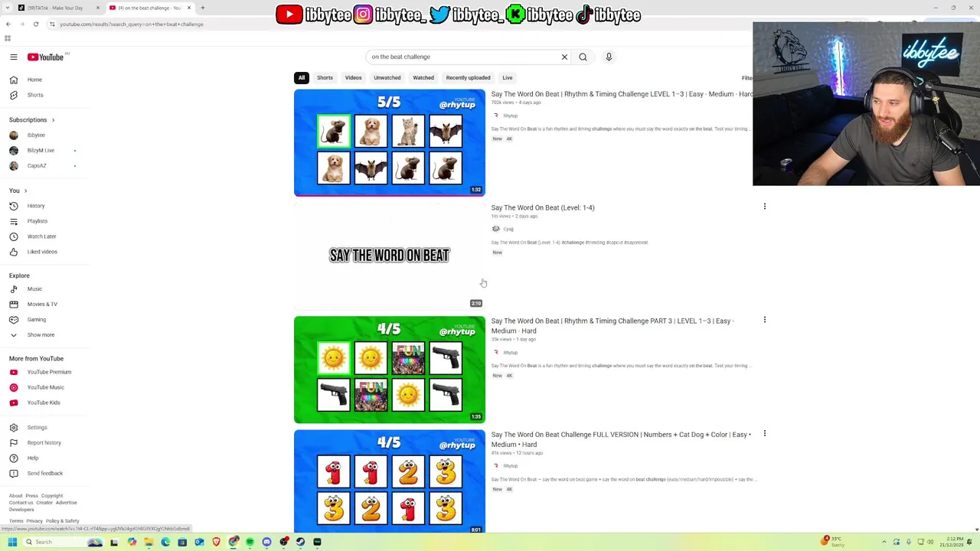Open the browser apps grid bookmark icon

[8, 38]
